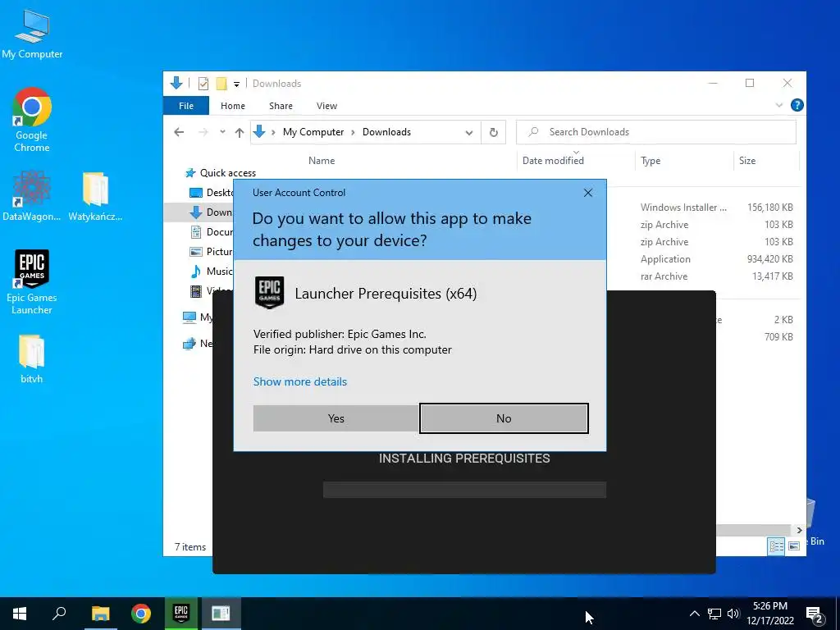
Task: Open Customize Quick Access Toolbar dropdown
Action: pyautogui.click(x=236, y=84)
